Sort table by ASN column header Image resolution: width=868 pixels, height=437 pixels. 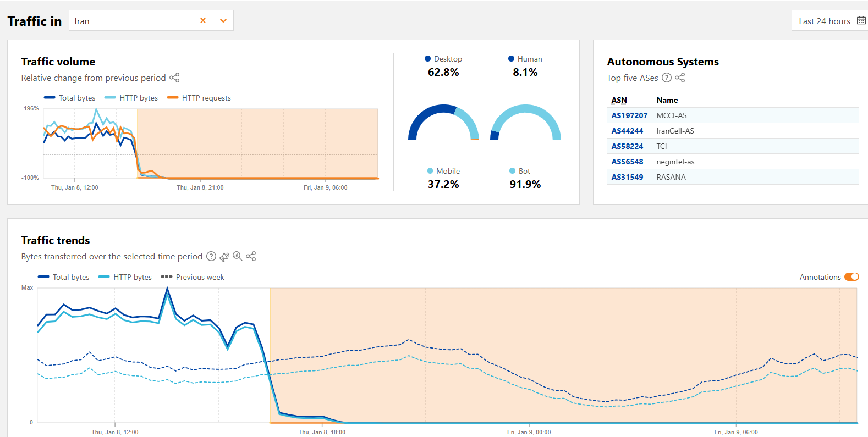pos(619,100)
